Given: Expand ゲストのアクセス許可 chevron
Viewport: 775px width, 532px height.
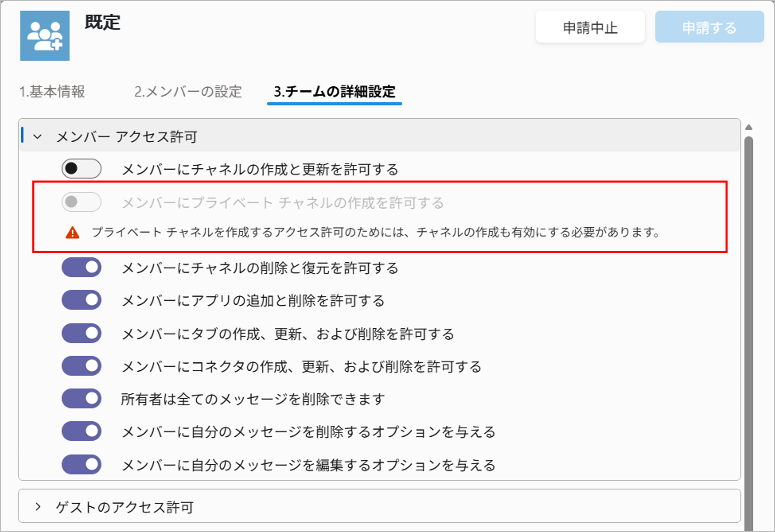Looking at the screenshot, I should [38, 507].
